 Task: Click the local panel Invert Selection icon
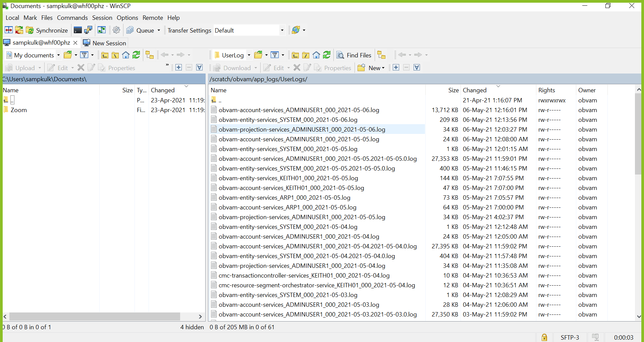(200, 67)
